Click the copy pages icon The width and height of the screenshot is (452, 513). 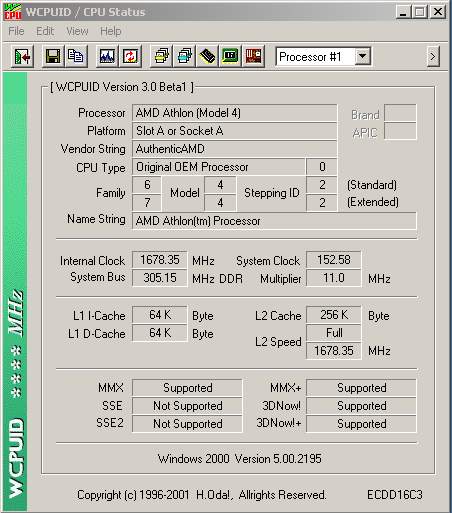76,56
